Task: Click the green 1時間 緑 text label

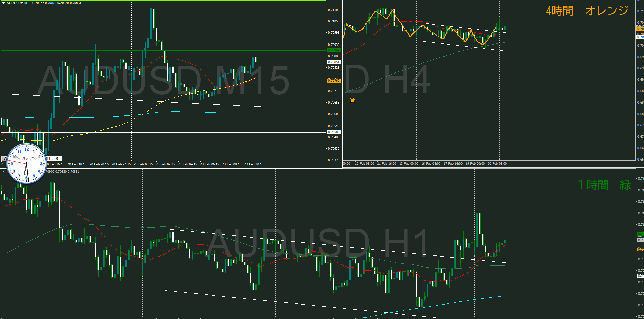Action: 604,185
